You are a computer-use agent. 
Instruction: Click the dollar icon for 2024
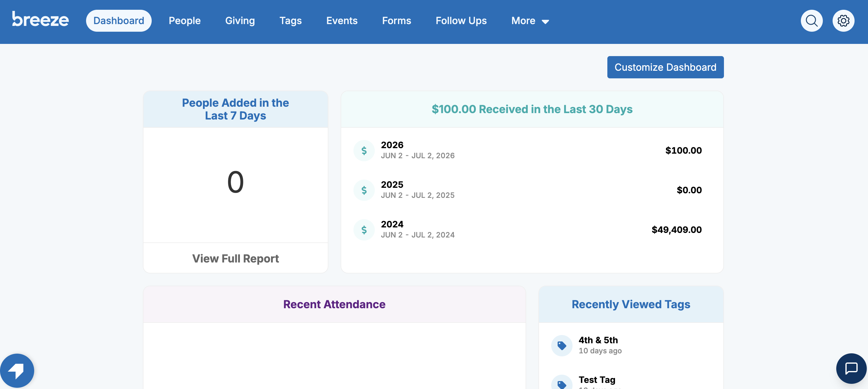[364, 230]
